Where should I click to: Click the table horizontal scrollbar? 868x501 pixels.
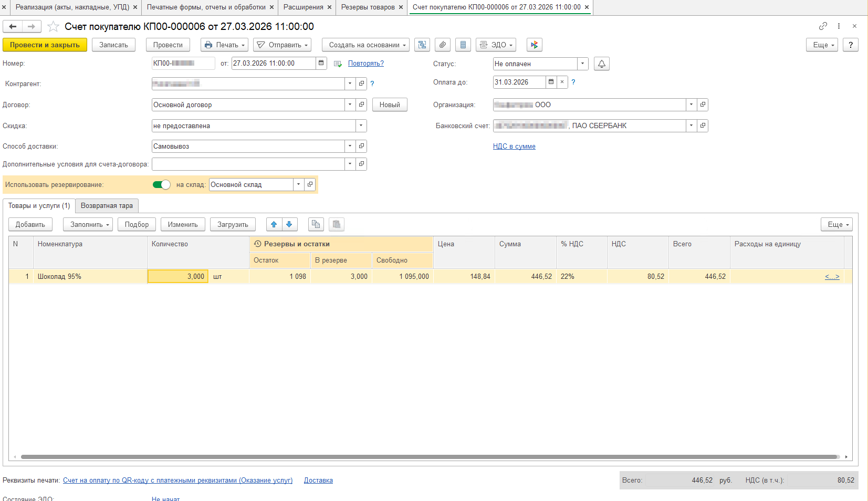pyautogui.click(x=430, y=457)
